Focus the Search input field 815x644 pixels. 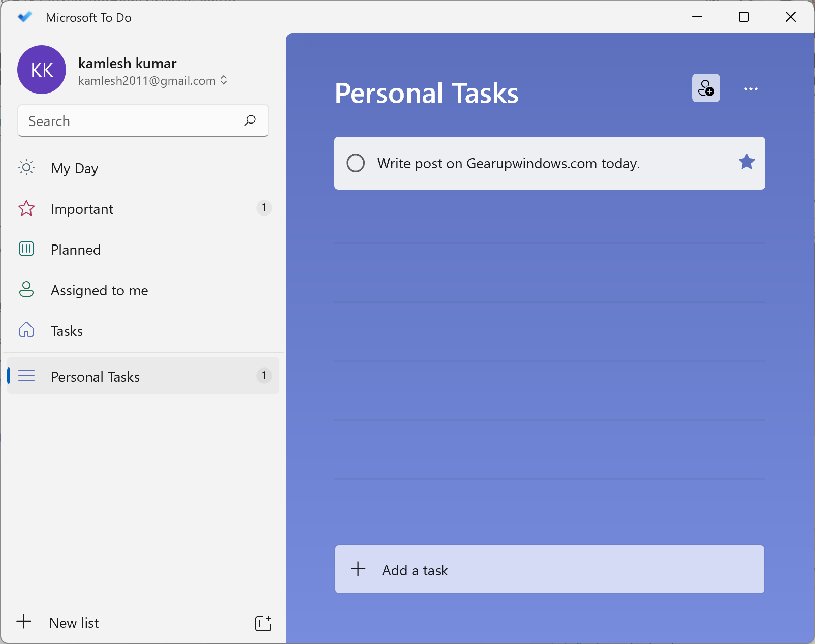(x=143, y=121)
